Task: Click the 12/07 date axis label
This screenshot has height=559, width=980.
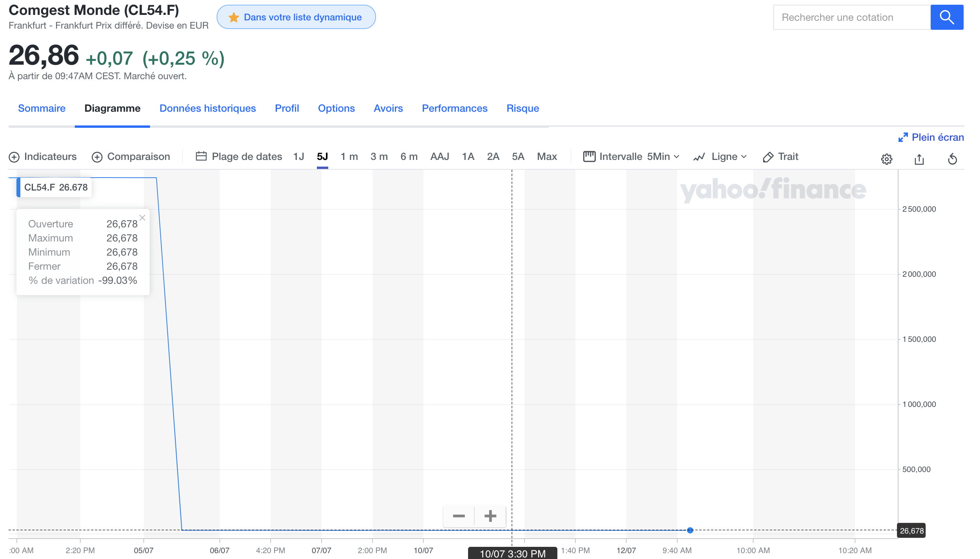Action: (x=626, y=550)
